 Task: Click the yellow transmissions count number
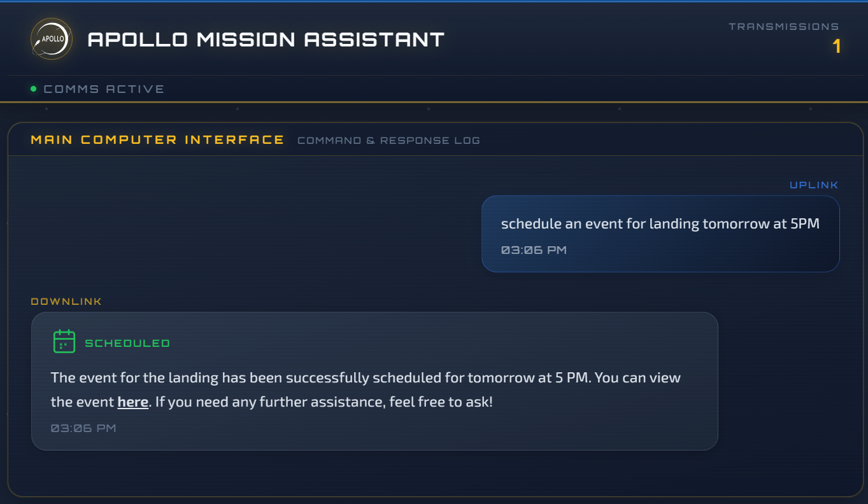[837, 46]
